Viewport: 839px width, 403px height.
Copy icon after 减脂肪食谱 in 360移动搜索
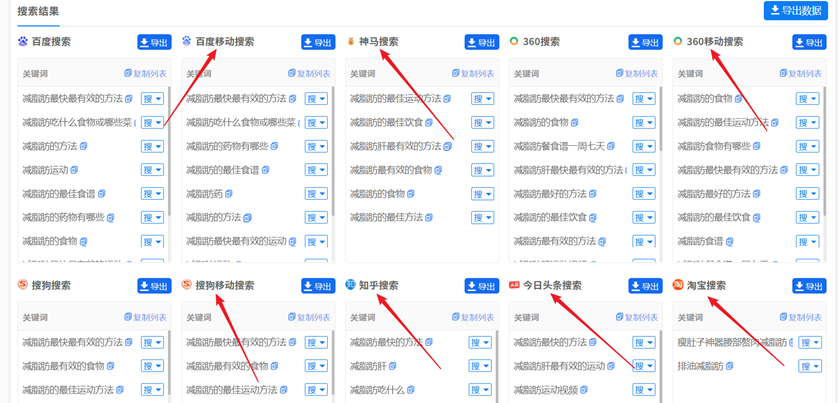[x=729, y=241]
